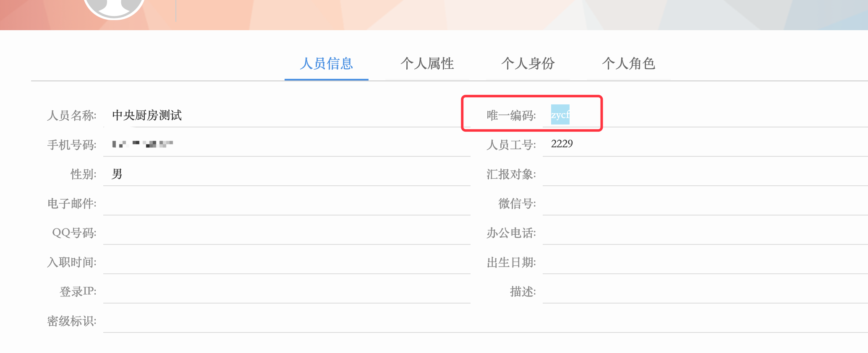Click the 登录IP field
868x353 pixels.
click(x=286, y=291)
